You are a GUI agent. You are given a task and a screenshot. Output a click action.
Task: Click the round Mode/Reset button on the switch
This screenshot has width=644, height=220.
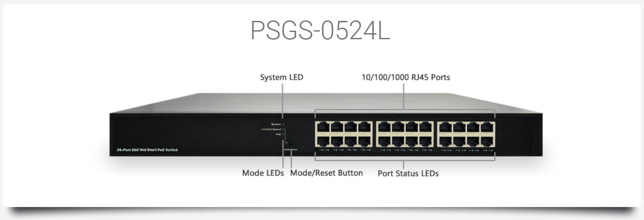click(x=291, y=143)
